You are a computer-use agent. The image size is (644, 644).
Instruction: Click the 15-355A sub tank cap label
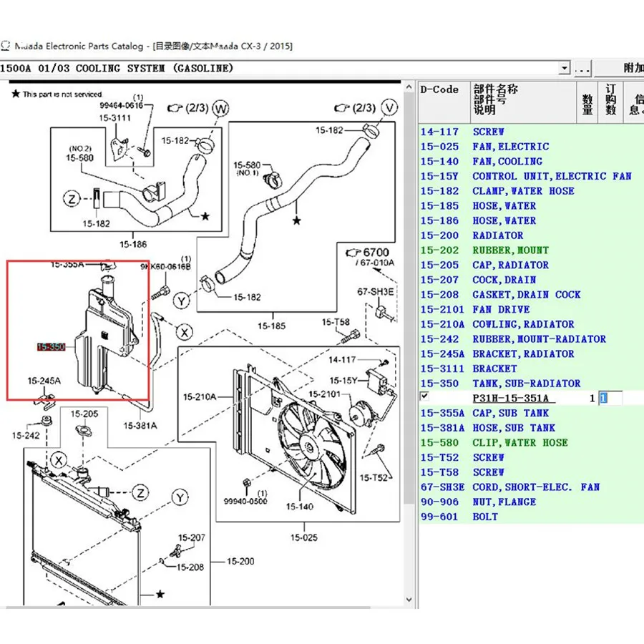pyautogui.click(x=67, y=264)
